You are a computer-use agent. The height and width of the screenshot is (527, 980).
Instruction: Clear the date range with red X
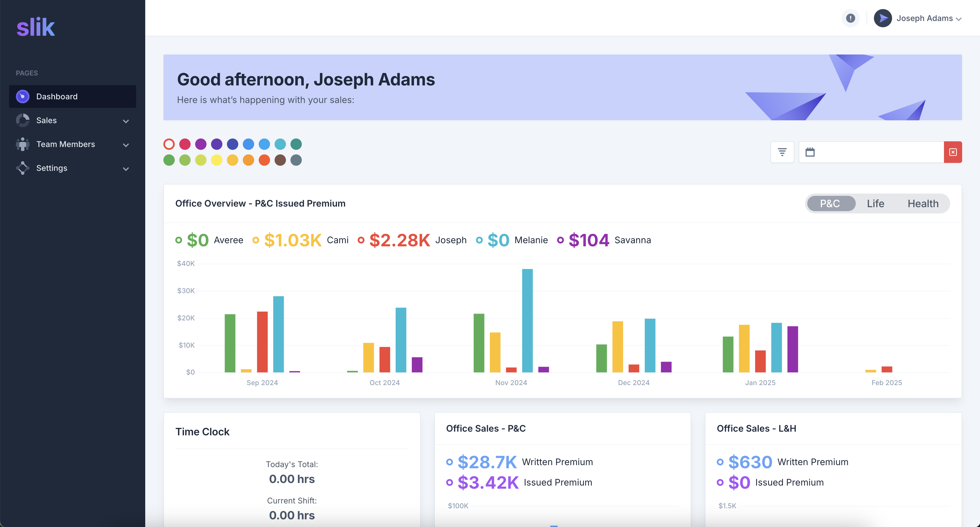952,152
